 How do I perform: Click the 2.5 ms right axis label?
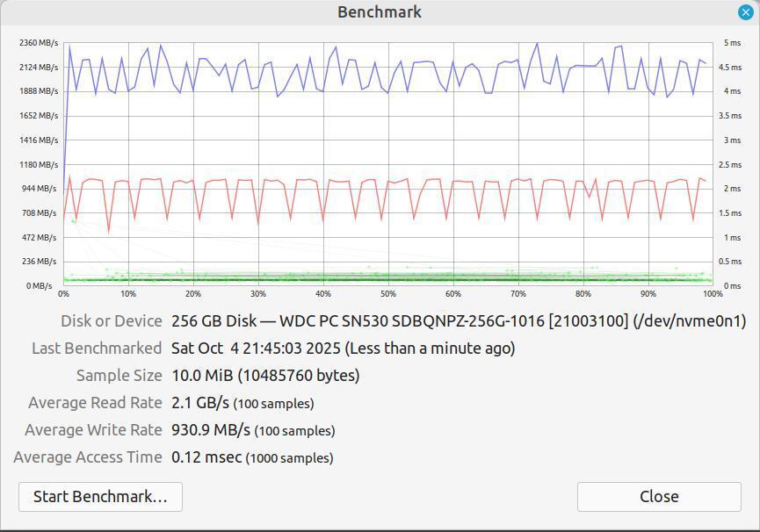click(x=731, y=165)
